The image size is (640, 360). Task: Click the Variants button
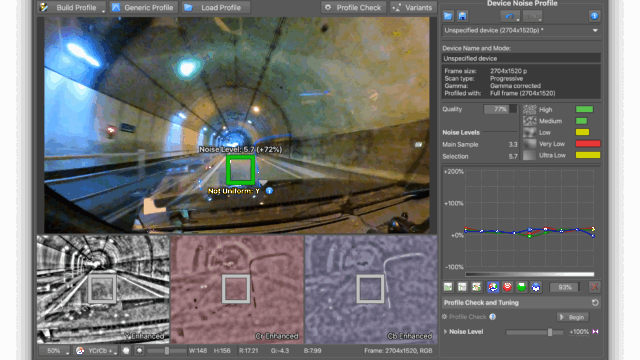(413, 7)
